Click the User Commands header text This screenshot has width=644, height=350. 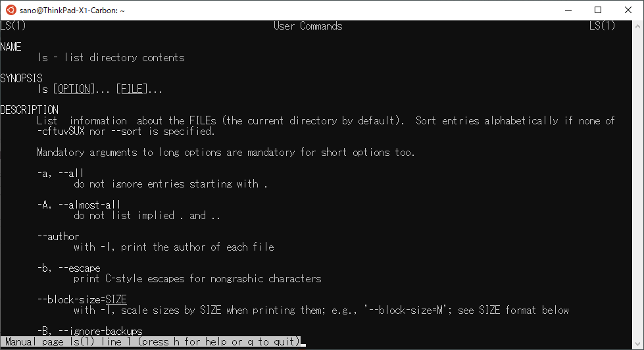point(308,26)
